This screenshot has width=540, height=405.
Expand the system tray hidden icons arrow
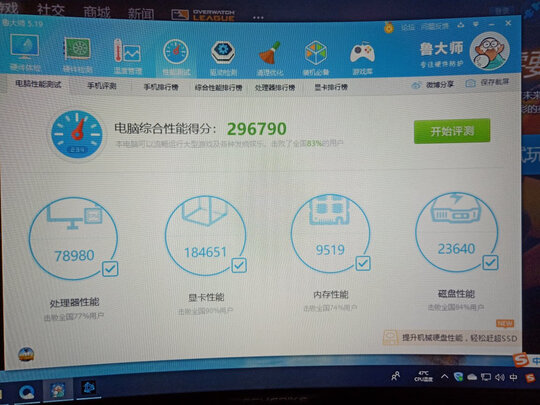pyautogui.click(x=445, y=376)
